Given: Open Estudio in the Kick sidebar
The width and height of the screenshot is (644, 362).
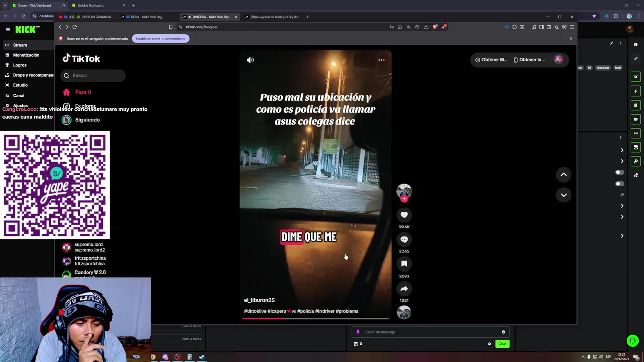Looking at the screenshot, I should 20,85.
